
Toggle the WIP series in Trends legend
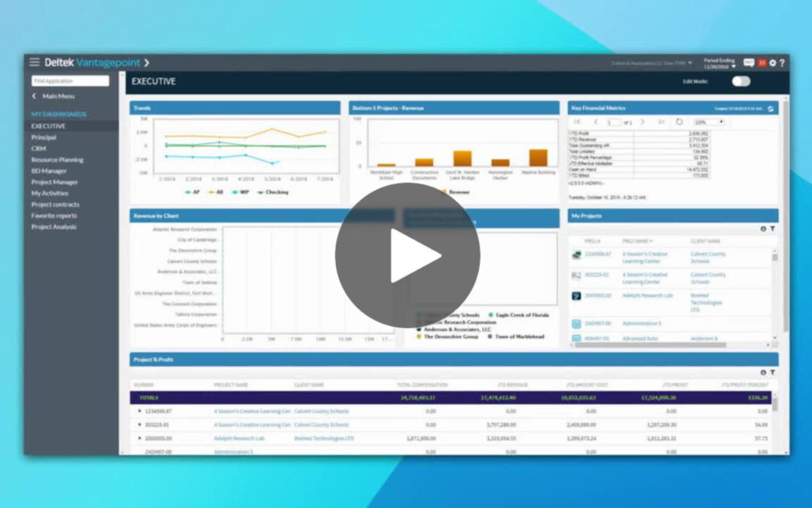coord(241,193)
